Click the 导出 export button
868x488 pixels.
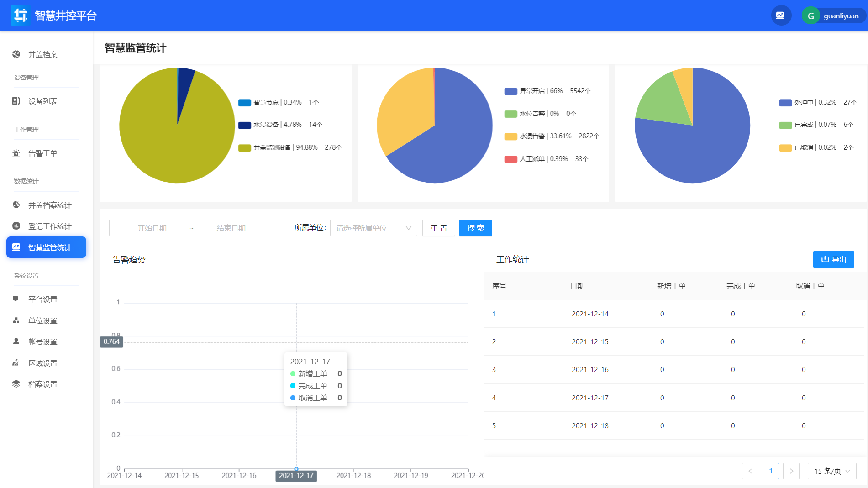click(833, 259)
